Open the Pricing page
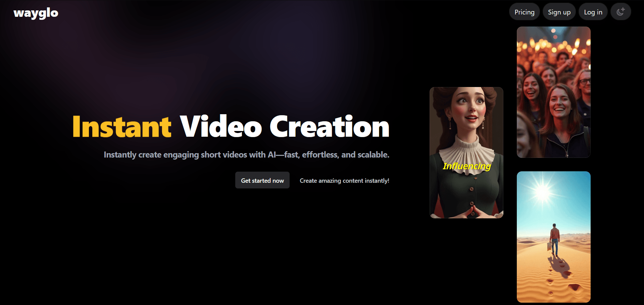 tap(524, 12)
